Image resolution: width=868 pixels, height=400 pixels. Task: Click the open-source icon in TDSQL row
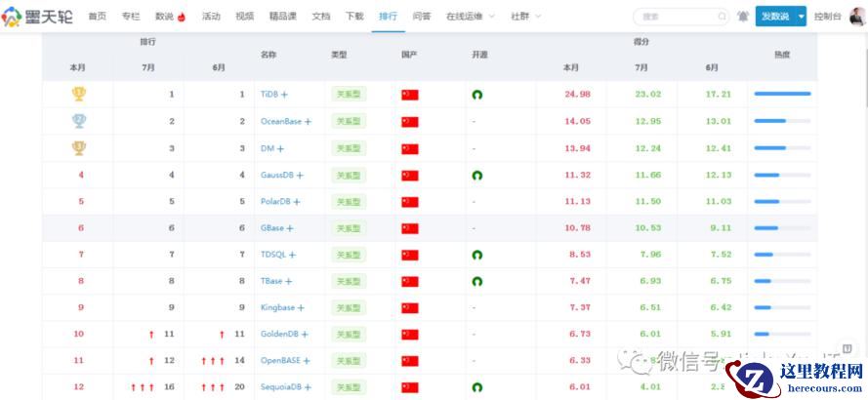pyautogui.click(x=476, y=255)
